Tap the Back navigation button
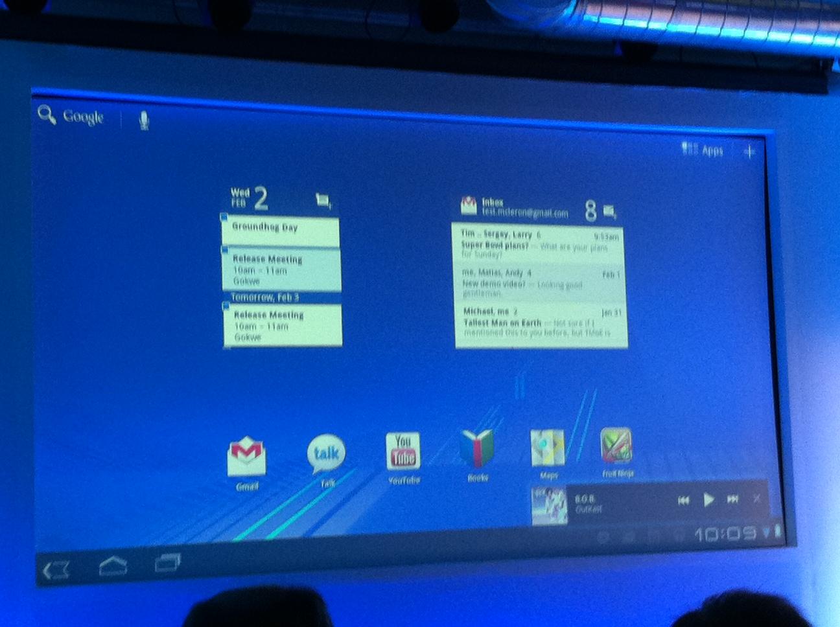840x627 pixels. pos(56,570)
